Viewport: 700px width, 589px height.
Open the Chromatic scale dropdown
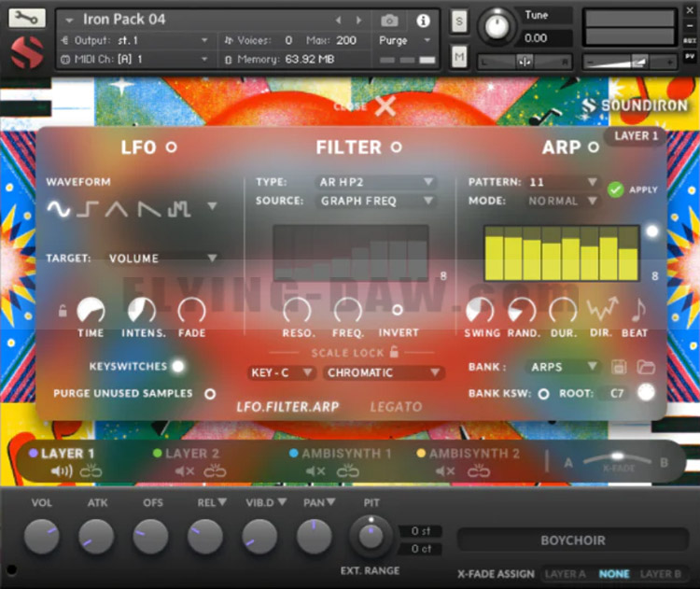point(383,372)
